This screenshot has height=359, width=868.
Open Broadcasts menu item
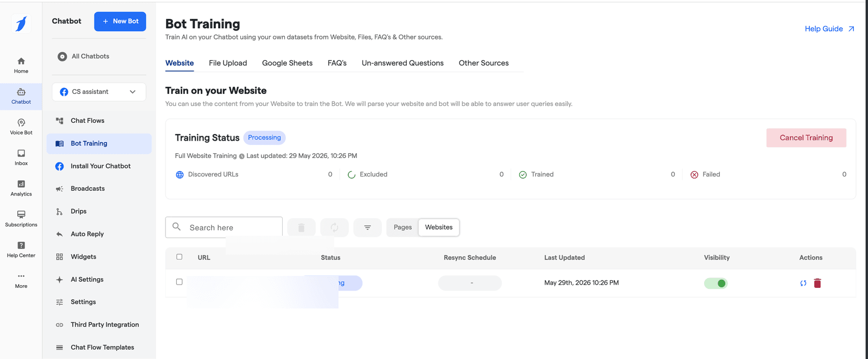(99, 188)
